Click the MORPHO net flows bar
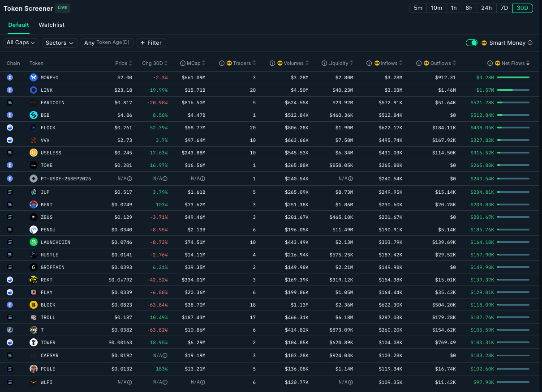The width and height of the screenshot is (542, 392). tap(513, 77)
